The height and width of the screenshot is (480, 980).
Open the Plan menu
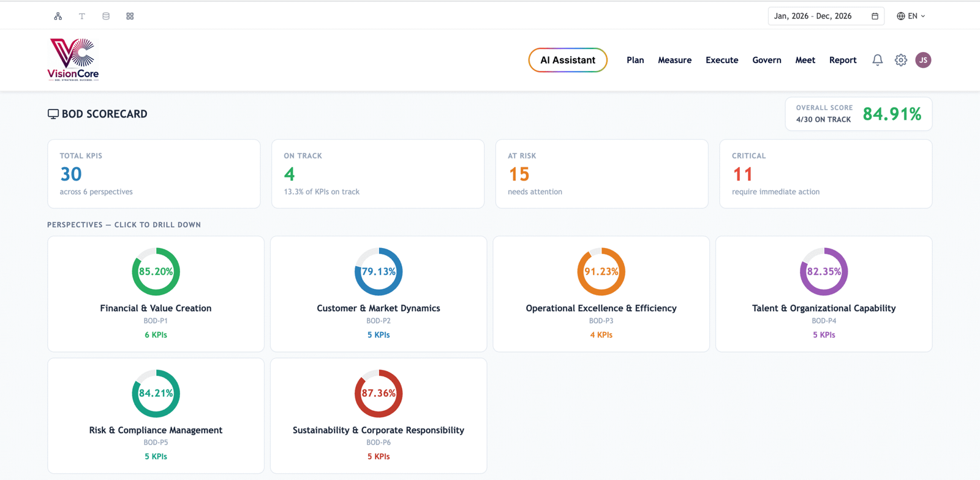[635, 60]
